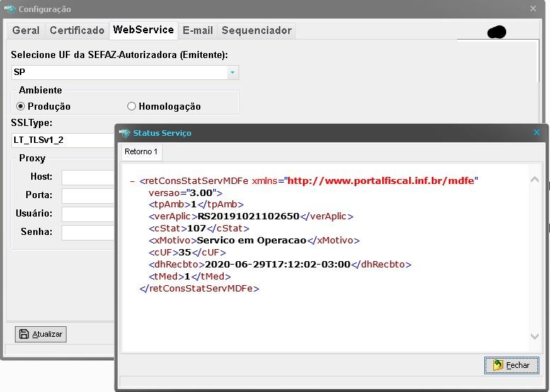550x392 pixels.
Task: Open the SSLType LT_TLSv1_2 combo box
Action: pyautogui.click(x=63, y=140)
